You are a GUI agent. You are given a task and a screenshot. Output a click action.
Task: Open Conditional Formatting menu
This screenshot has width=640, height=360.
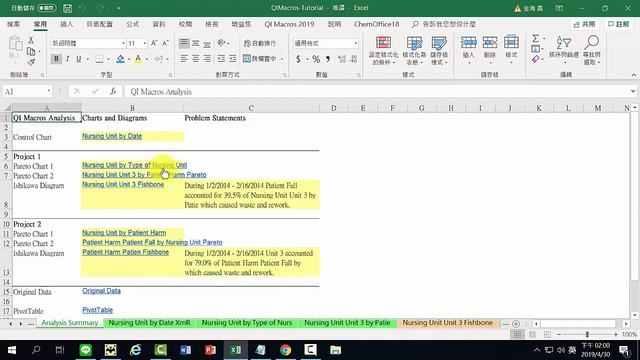tap(383, 51)
